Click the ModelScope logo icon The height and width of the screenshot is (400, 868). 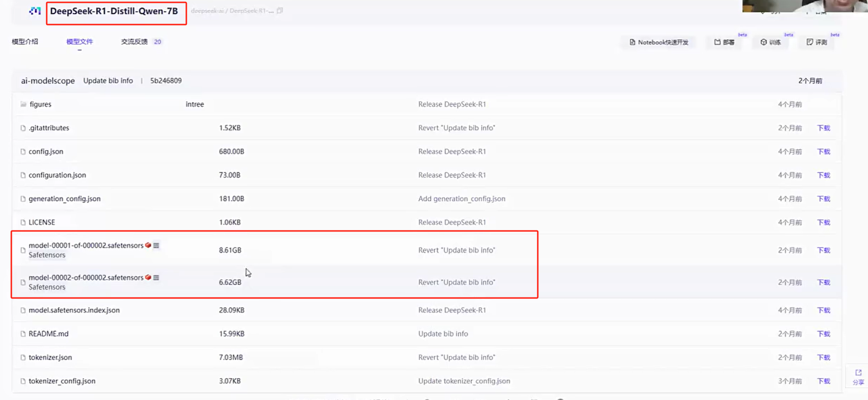click(35, 11)
